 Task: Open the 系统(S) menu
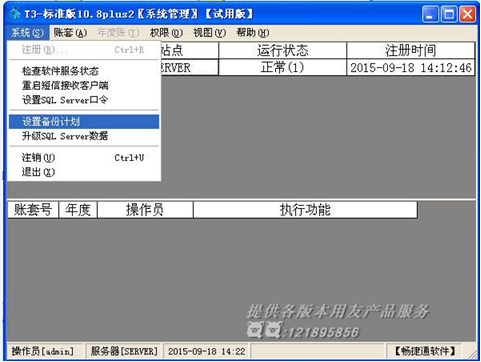tap(27, 33)
